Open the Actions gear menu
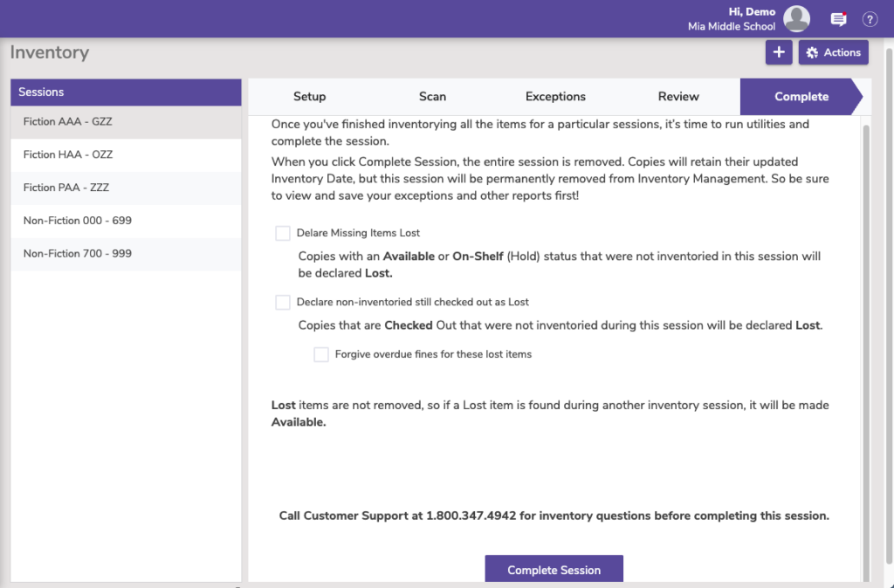The width and height of the screenshot is (894, 588). [834, 52]
